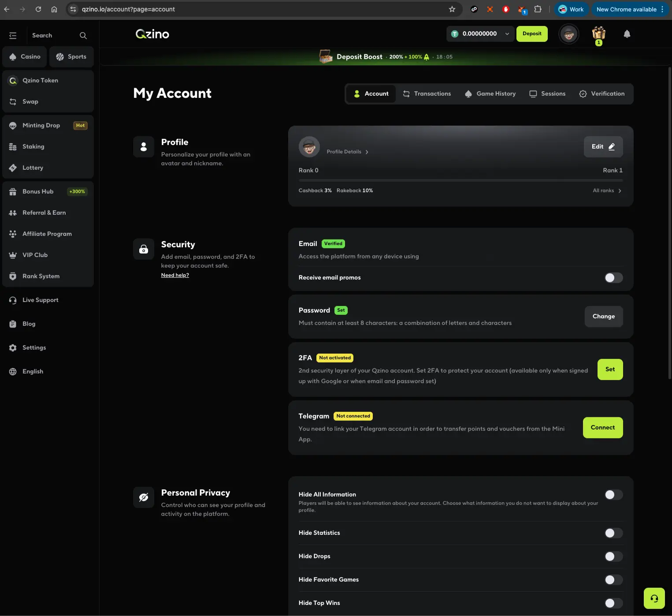Viewport: 672px width, 616px height.
Task: Open Affiliate Program
Action: point(48,234)
